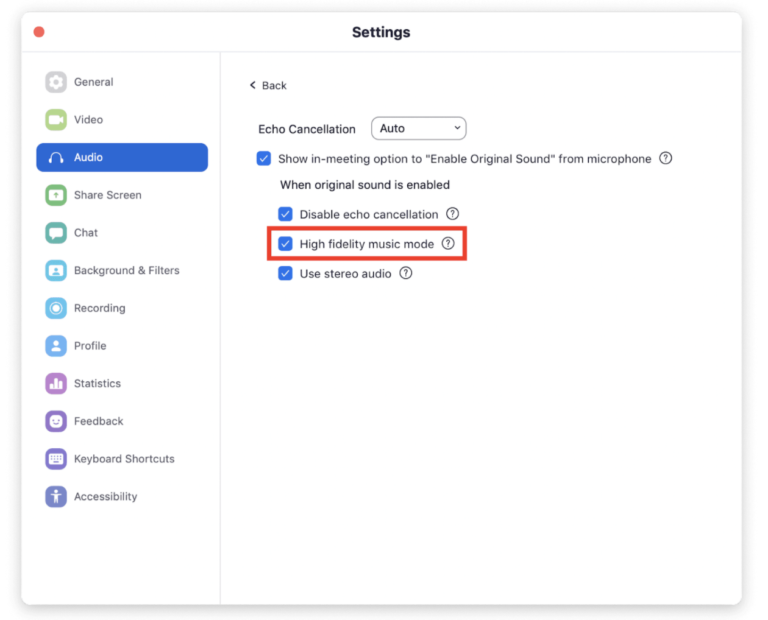Screen dimensions: 768x620
Task: Open Feedback settings tab
Action: [122, 421]
